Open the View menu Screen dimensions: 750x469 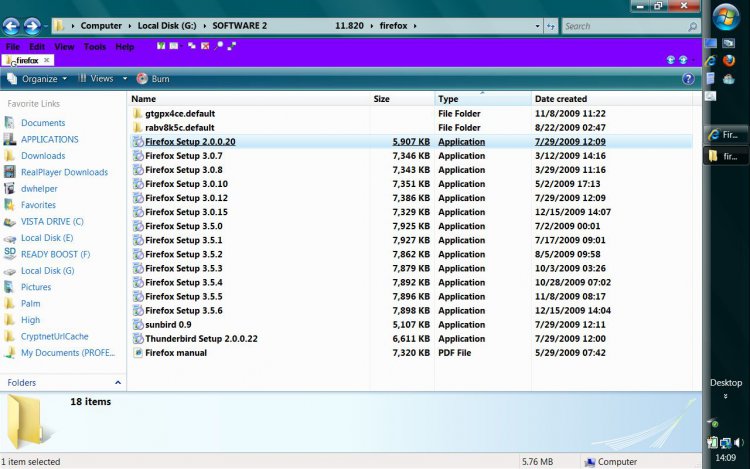point(64,47)
